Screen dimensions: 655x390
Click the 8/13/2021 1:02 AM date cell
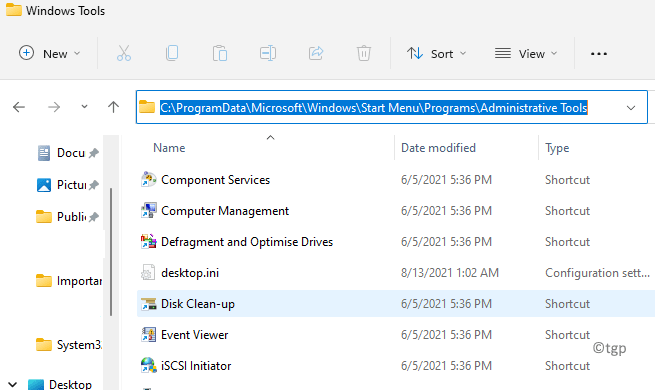[450, 273]
